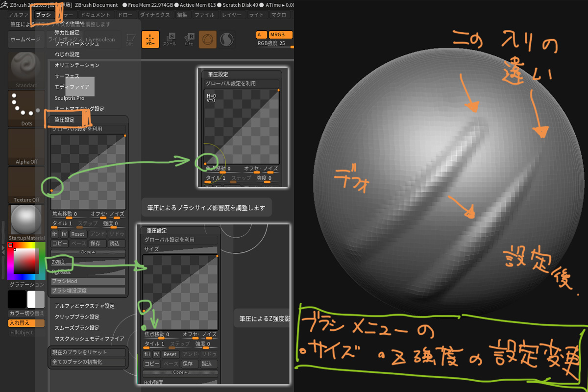Select the white main color swatch
Image resolution: width=588 pixels, height=392 pixels.
click(36, 299)
